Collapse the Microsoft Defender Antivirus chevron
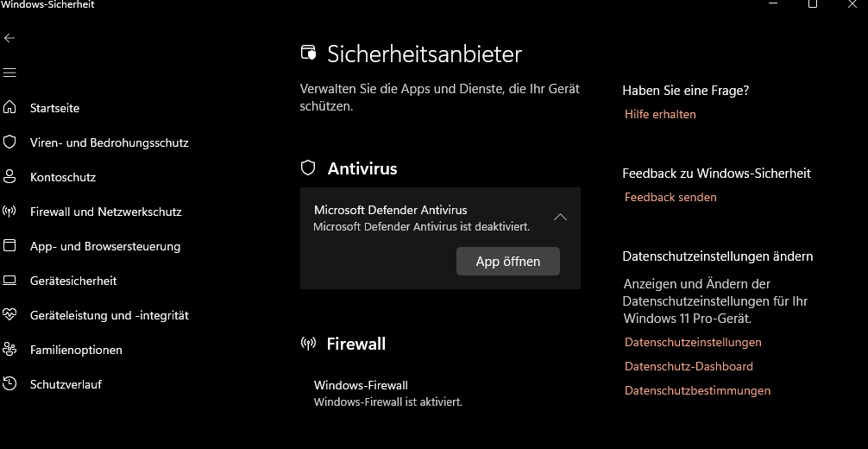This screenshot has width=868, height=449. click(560, 218)
